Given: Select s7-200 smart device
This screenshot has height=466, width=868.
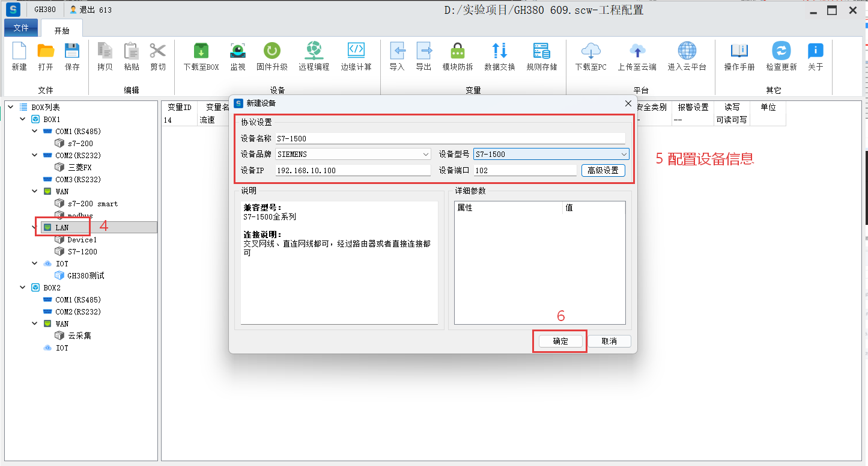Looking at the screenshot, I should pyautogui.click(x=93, y=203).
